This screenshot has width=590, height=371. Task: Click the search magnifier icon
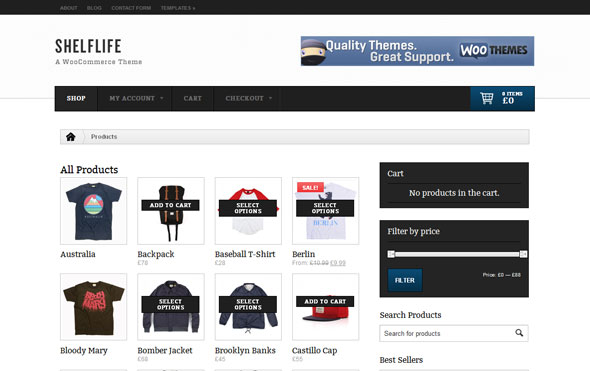[x=519, y=333]
